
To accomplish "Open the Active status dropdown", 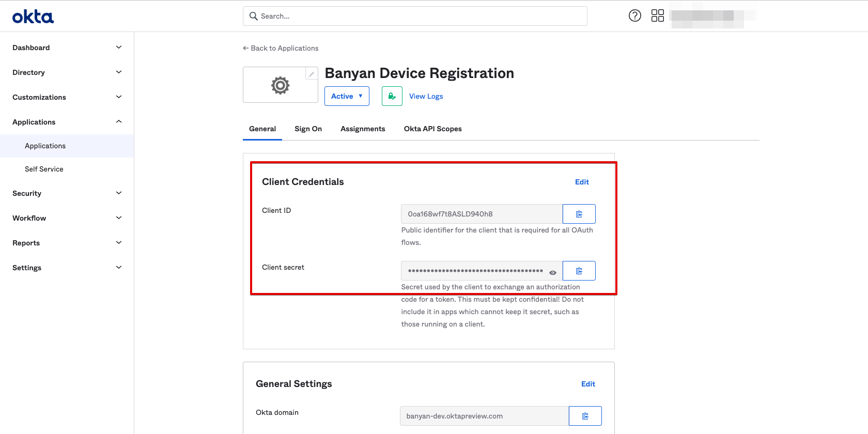I will point(347,96).
